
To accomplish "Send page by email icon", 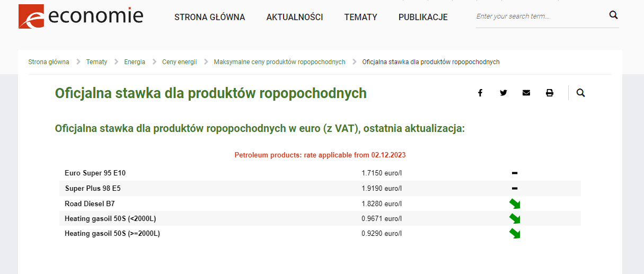I will (x=526, y=93).
